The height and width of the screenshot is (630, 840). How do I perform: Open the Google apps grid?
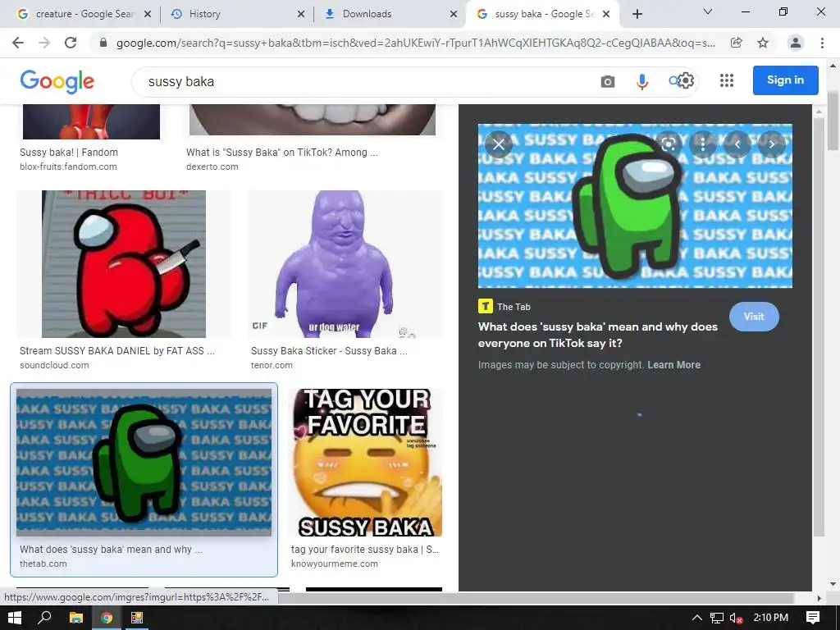[x=727, y=80]
